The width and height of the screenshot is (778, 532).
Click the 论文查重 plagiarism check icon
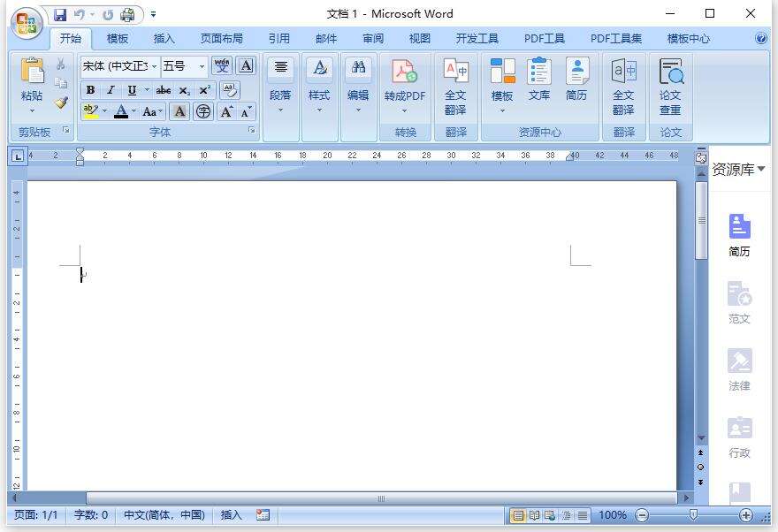pos(670,87)
